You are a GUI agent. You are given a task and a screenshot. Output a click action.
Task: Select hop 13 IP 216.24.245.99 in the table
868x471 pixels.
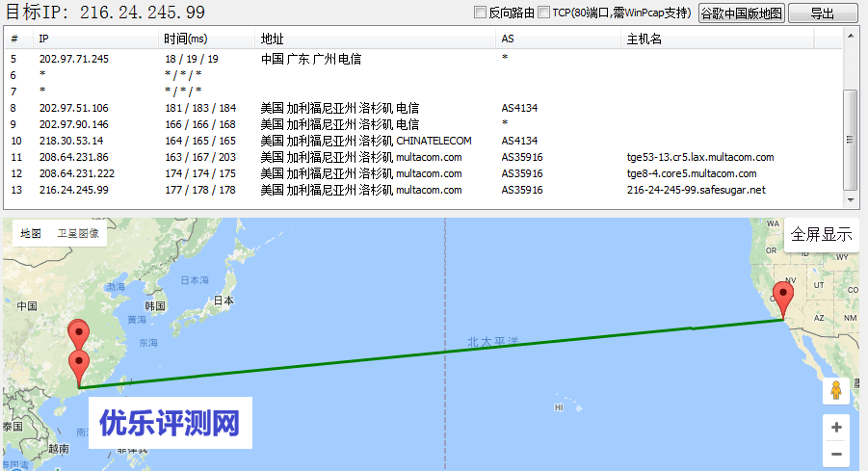73,190
